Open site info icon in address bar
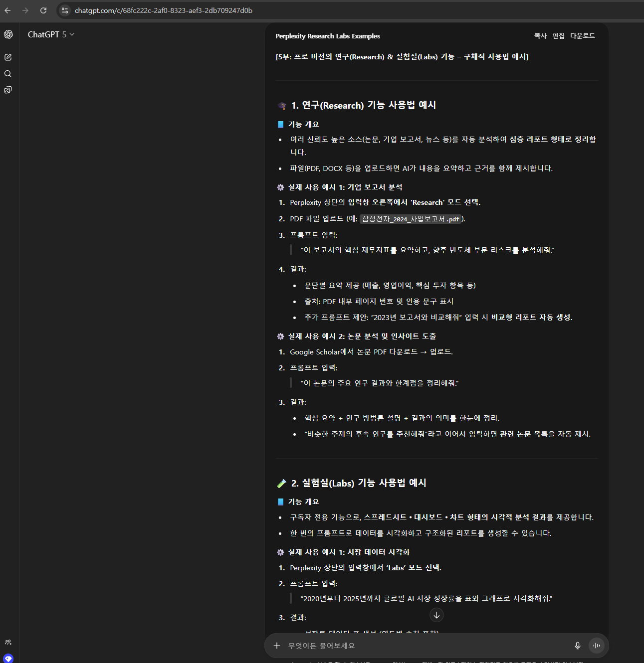Image resolution: width=644 pixels, height=663 pixels. pos(65,10)
